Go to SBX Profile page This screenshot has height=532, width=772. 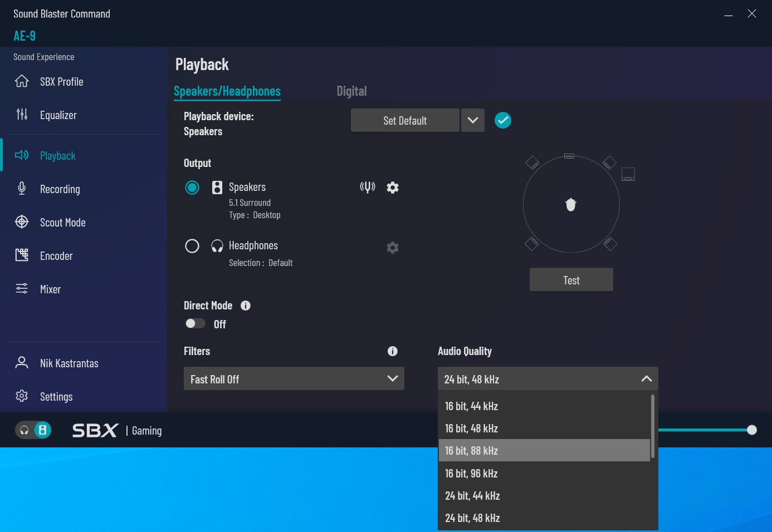pyautogui.click(x=62, y=82)
